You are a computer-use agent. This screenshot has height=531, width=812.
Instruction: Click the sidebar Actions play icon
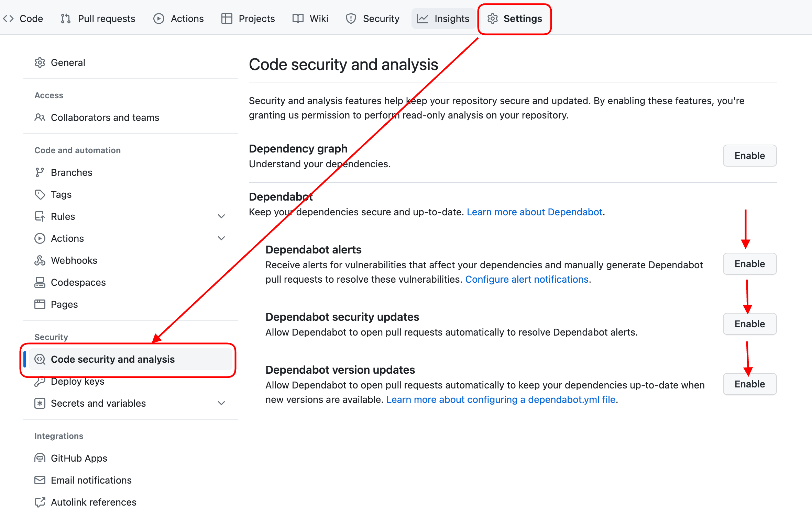pos(40,238)
